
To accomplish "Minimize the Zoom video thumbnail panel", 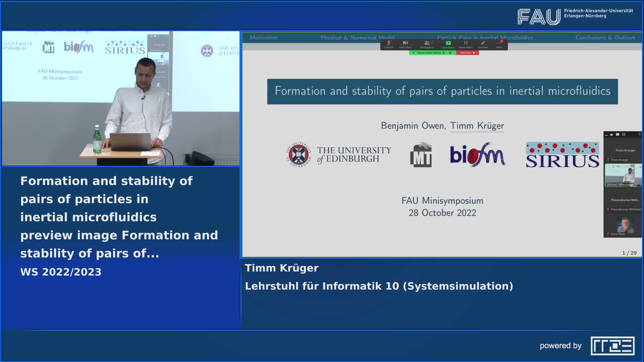I will coord(606,135).
